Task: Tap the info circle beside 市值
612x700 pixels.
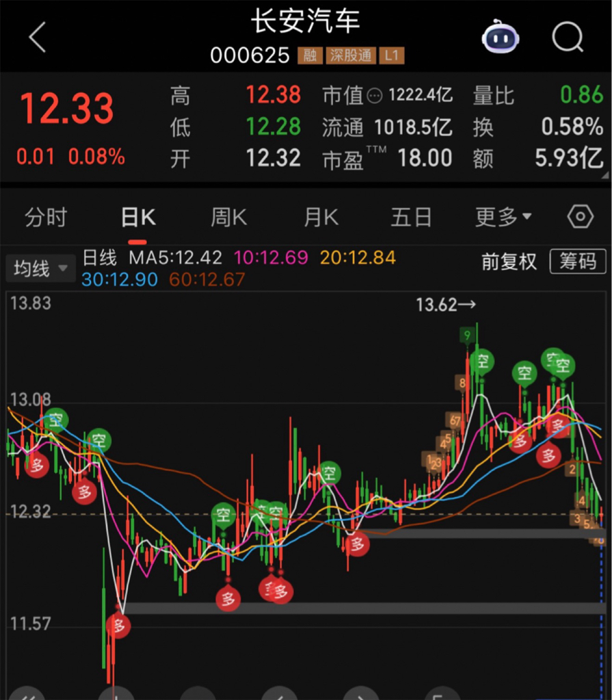Action: point(374,96)
